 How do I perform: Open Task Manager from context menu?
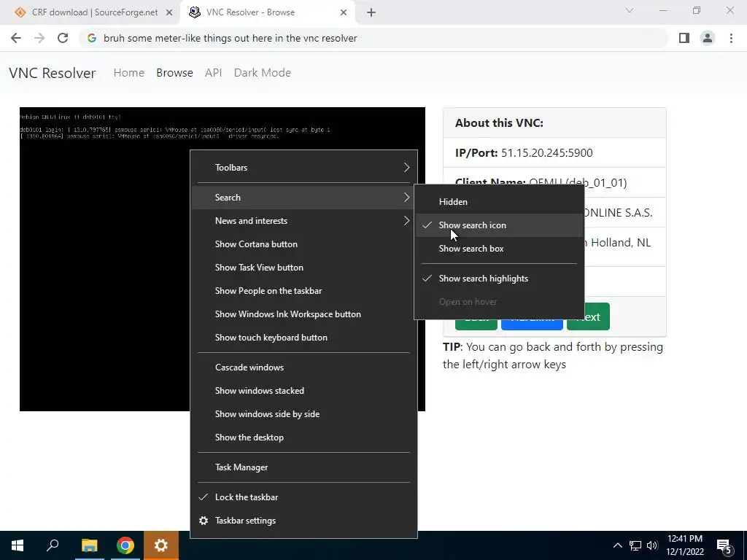click(x=303, y=467)
